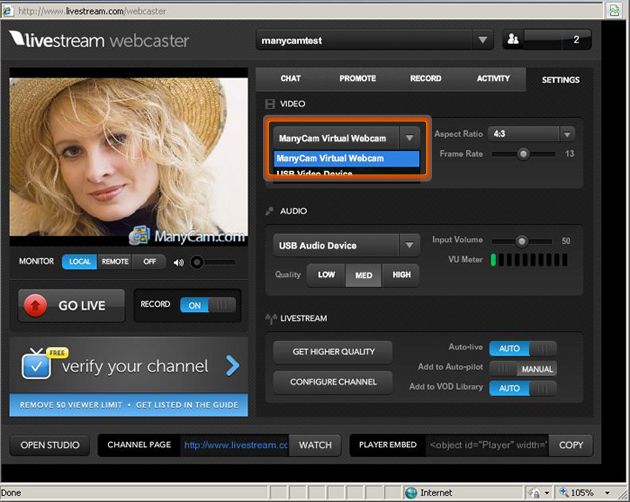This screenshot has height=502, width=630.
Task: Click the red GO LIVE arrow icon
Action: pos(36,306)
